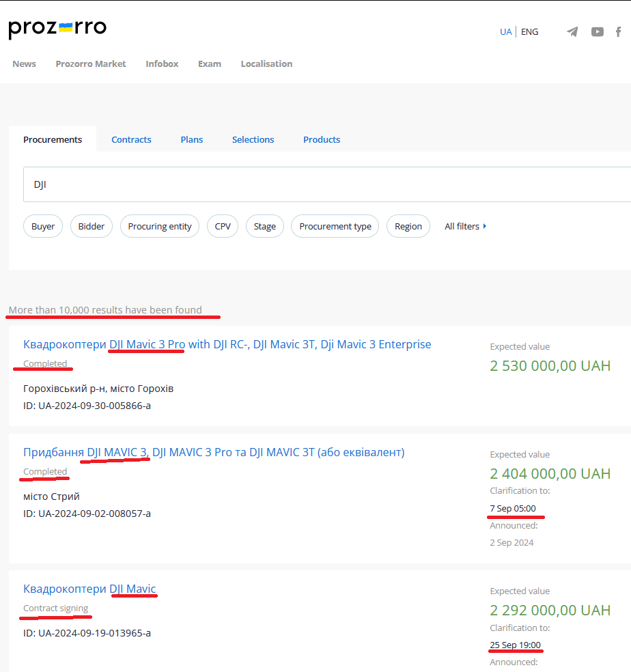The height and width of the screenshot is (672, 631).
Task: Open the CPV filter
Action: click(223, 226)
